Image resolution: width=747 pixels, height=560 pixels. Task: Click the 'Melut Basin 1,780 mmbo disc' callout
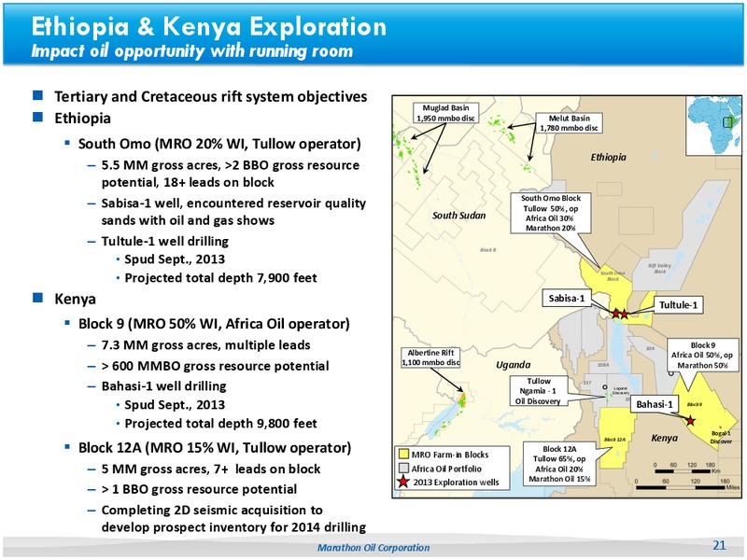[x=570, y=123]
